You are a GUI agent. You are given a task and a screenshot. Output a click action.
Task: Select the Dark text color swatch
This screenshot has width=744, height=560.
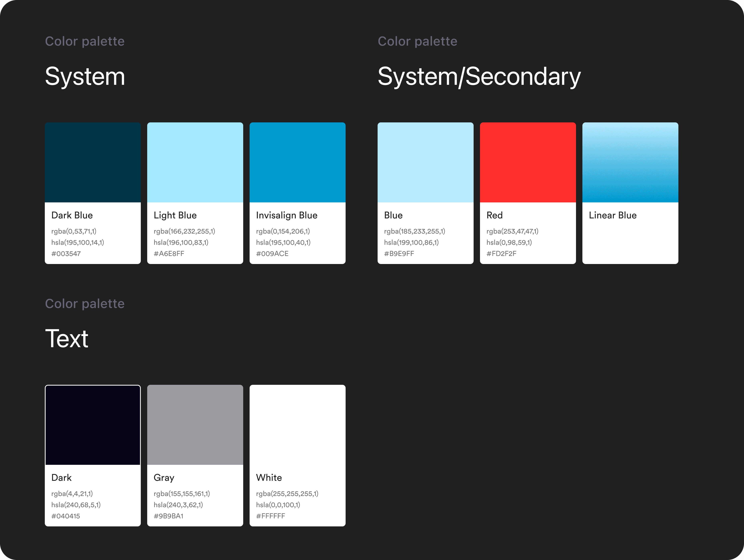point(92,425)
